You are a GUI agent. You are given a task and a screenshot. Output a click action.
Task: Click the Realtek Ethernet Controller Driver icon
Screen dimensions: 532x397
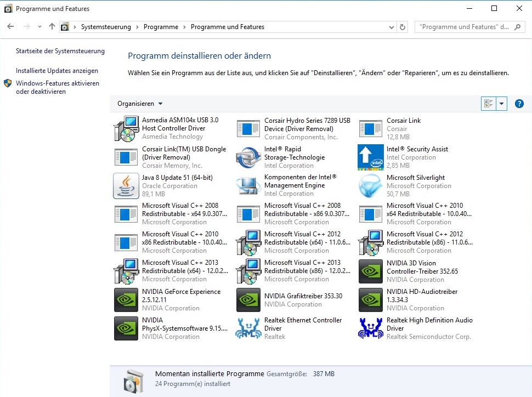click(x=248, y=328)
